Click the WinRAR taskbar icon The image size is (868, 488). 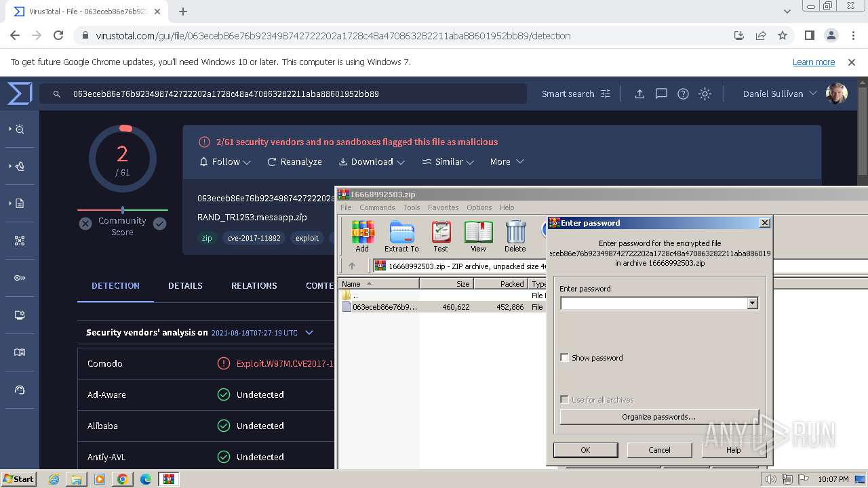pos(168,479)
